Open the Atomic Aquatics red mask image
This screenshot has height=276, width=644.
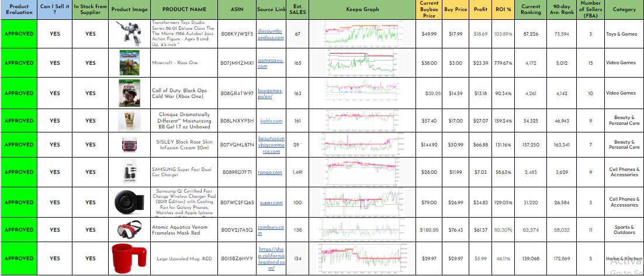(130, 229)
